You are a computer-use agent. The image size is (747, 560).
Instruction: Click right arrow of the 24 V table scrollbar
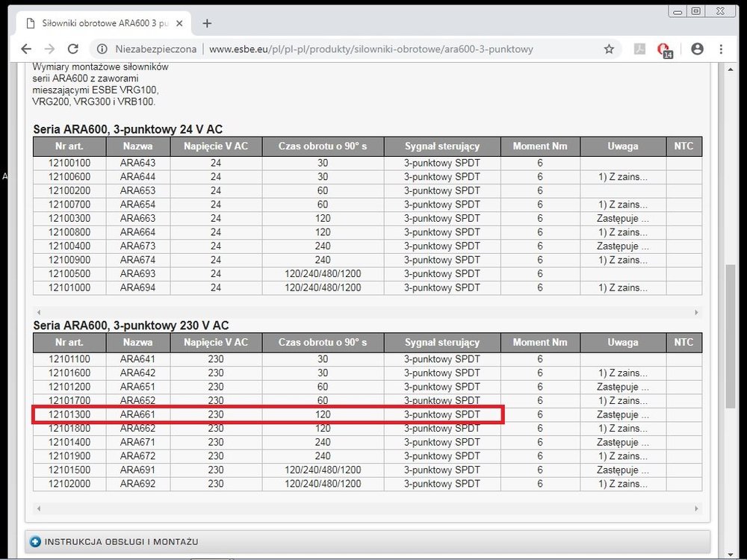(696, 312)
